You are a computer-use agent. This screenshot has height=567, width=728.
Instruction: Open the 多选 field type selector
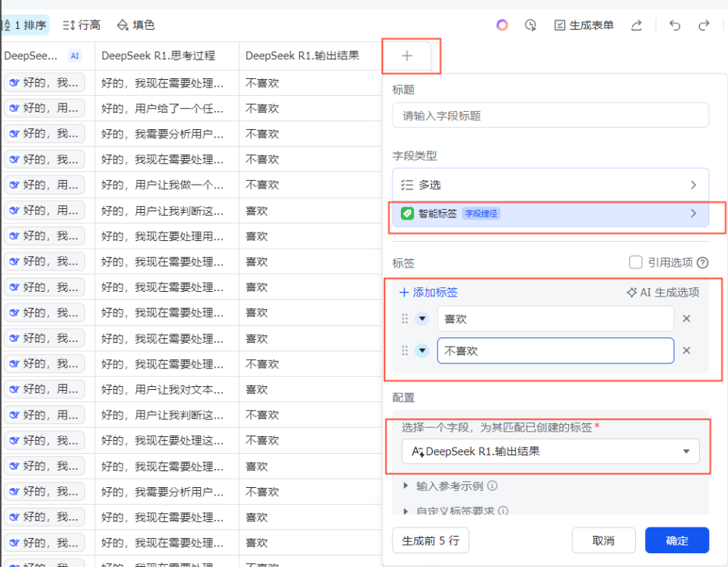pos(550,185)
